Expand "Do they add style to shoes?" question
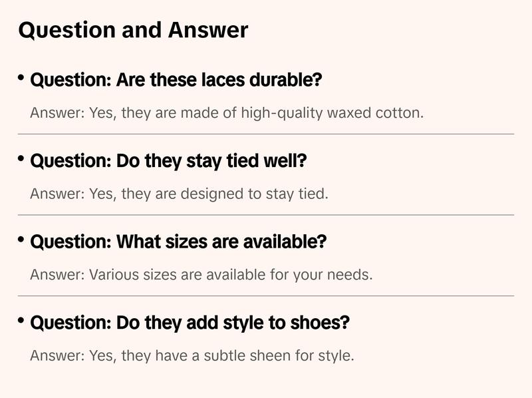532x398 pixels. pos(190,323)
